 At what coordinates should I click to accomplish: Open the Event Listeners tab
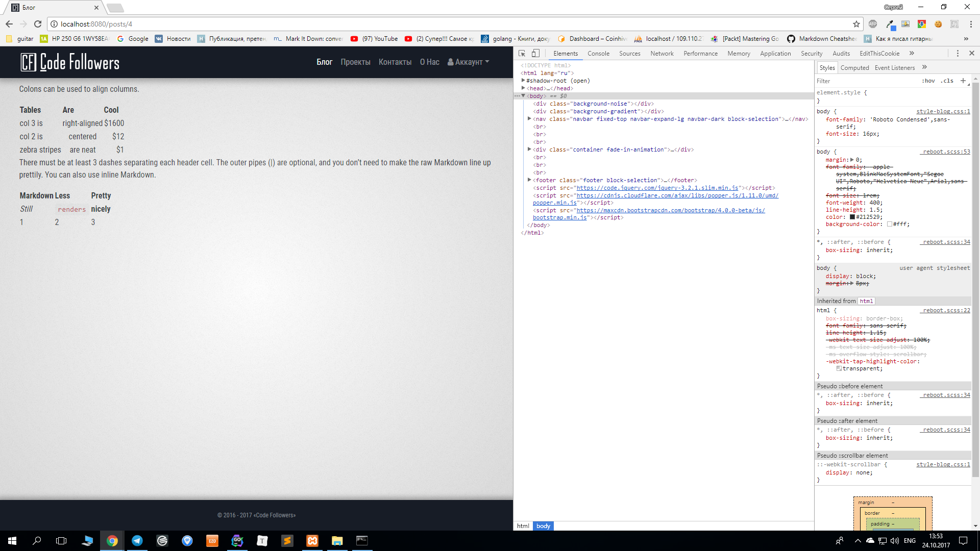pyautogui.click(x=894, y=67)
